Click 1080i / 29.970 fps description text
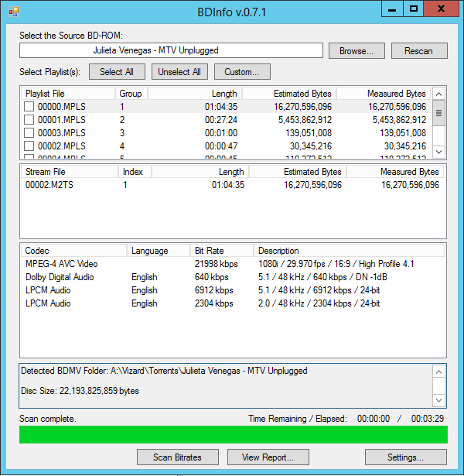The width and height of the screenshot is (464, 476). tap(336, 264)
